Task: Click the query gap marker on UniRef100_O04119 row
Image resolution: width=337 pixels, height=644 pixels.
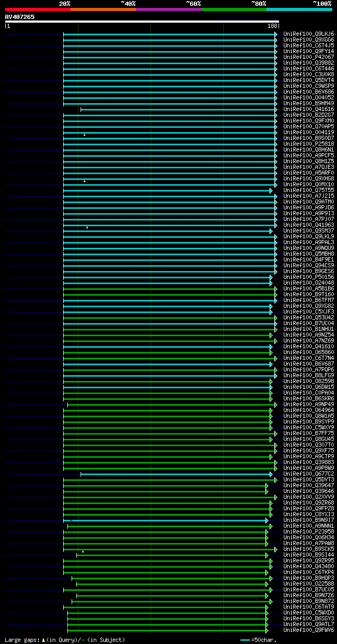Action: pyautogui.click(x=84, y=135)
